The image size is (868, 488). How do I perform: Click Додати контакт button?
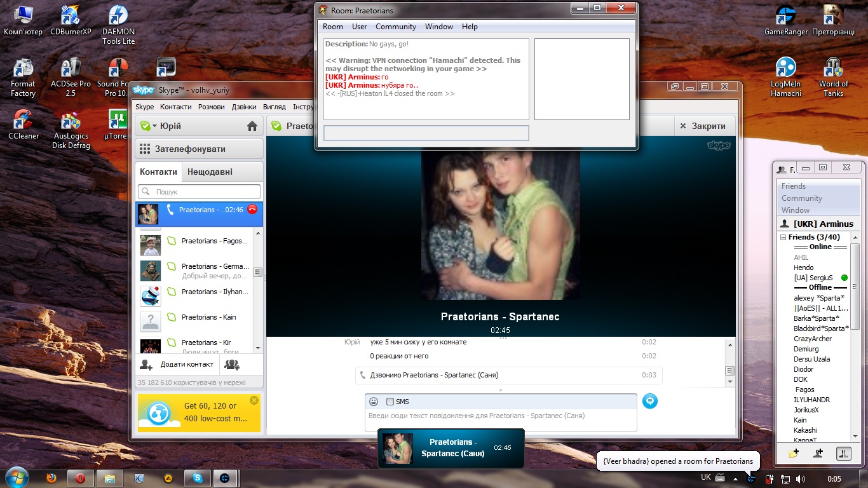point(177,365)
